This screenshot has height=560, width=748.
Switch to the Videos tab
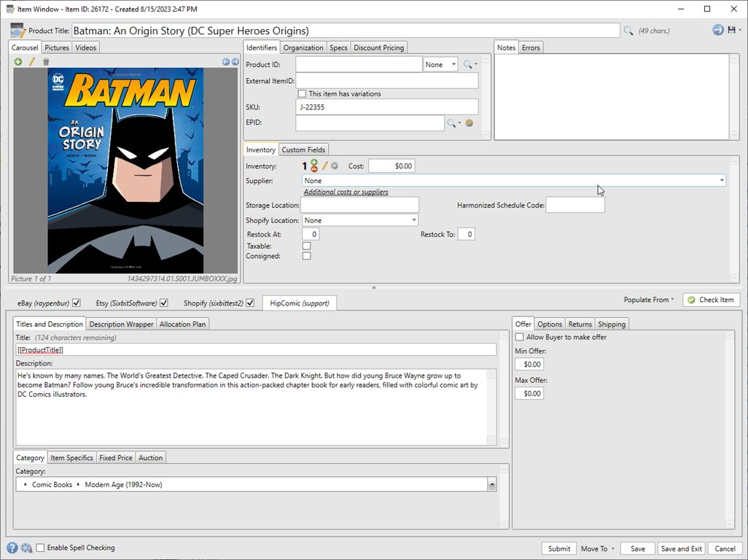click(86, 47)
